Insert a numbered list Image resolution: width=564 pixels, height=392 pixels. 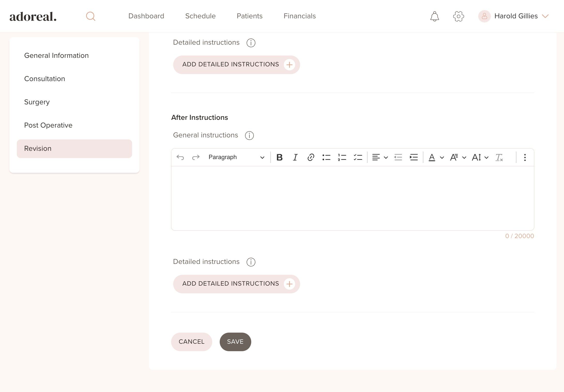(x=342, y=157)
